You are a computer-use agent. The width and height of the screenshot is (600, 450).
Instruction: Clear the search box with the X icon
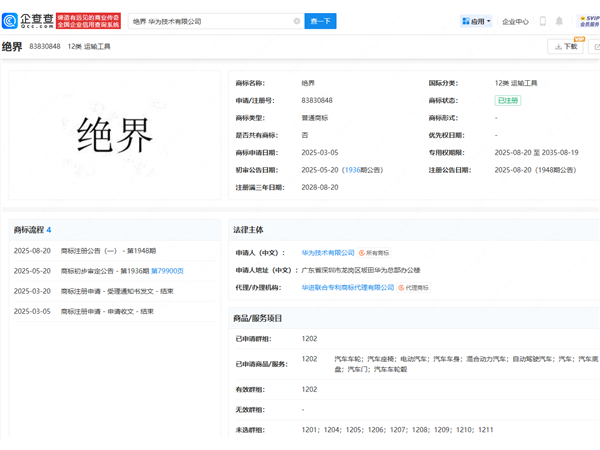(297, 21)
